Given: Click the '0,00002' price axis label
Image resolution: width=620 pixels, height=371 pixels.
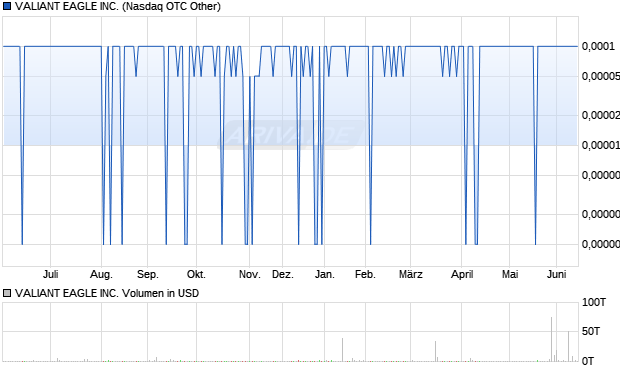Looking at the screenshot, I should click(601, 115).
